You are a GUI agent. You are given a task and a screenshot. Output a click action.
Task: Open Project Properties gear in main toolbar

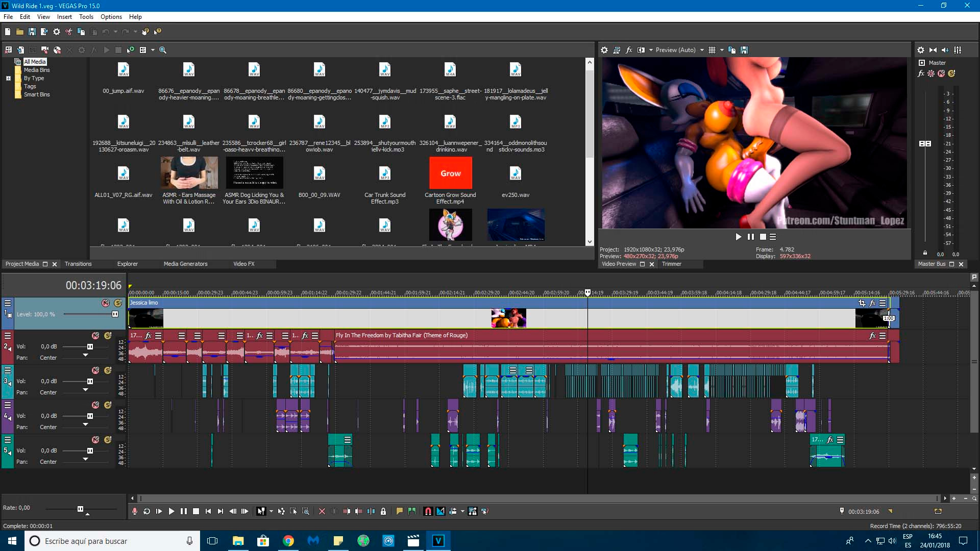56,32
